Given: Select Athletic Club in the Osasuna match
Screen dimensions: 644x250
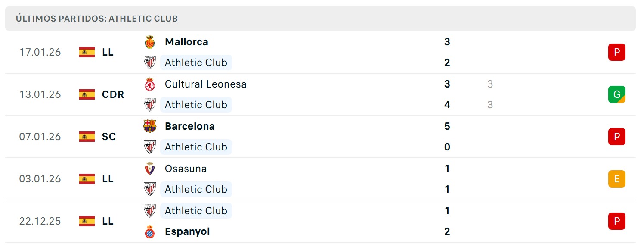Looking at the screenshot, I should 196,189.
